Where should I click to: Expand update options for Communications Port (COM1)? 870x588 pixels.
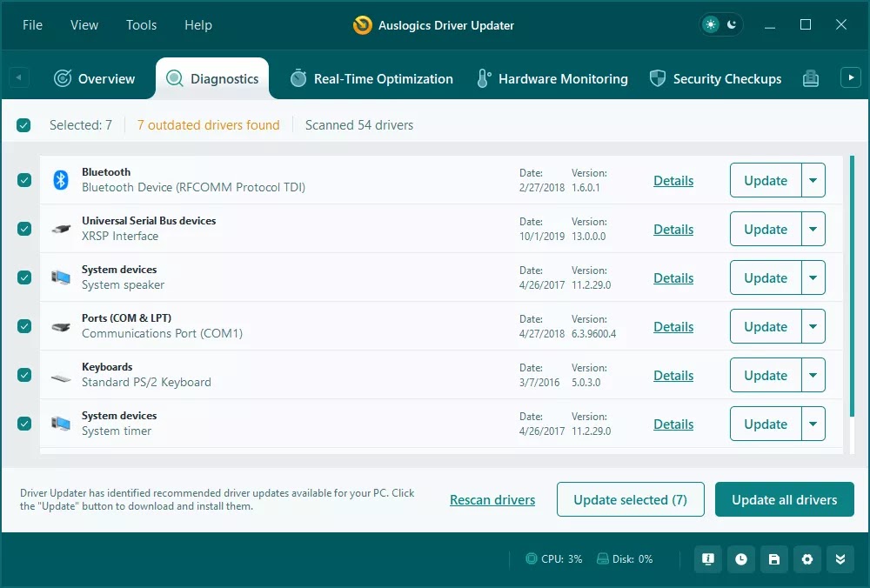point(813,326)
